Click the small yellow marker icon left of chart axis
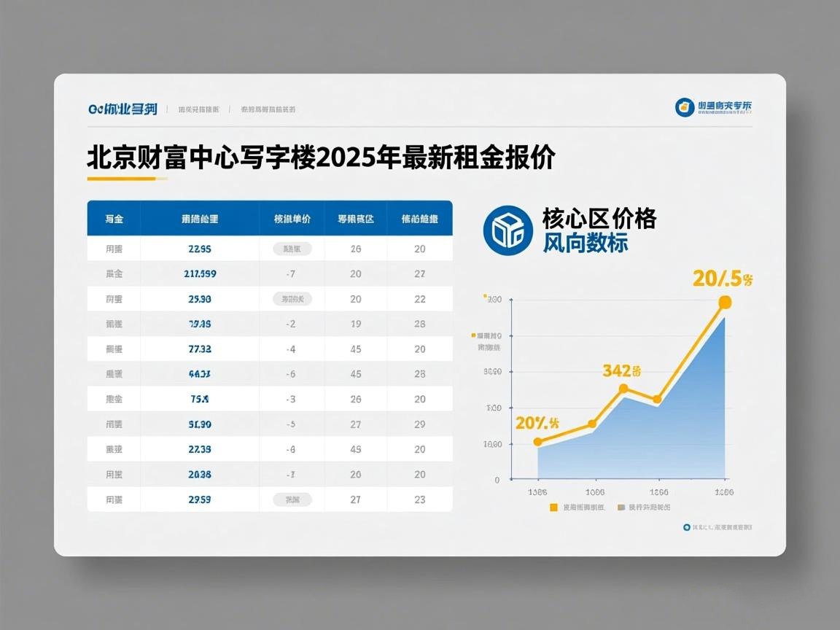 click(473, 336)
